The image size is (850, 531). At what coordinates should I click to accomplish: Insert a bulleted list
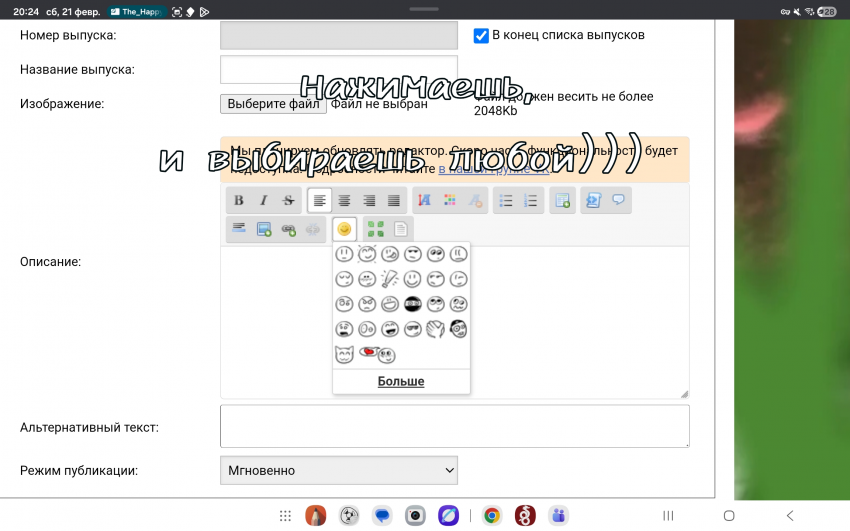point(506,200)
